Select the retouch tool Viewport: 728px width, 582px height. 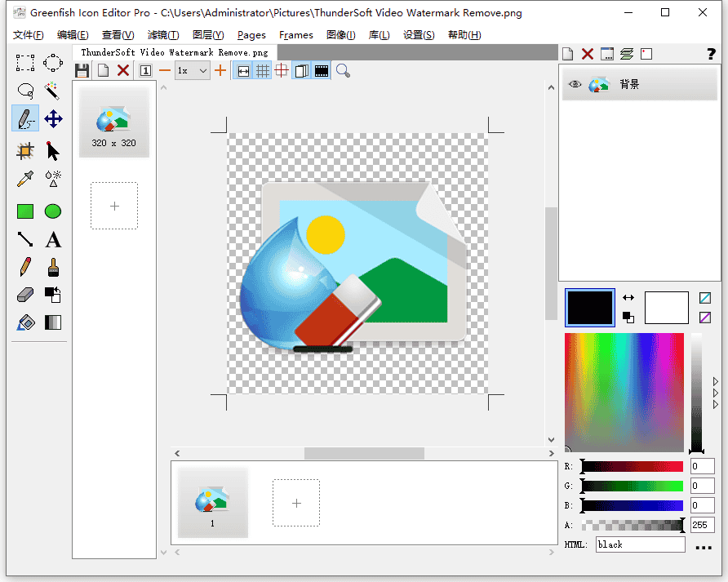click(53, 179)
